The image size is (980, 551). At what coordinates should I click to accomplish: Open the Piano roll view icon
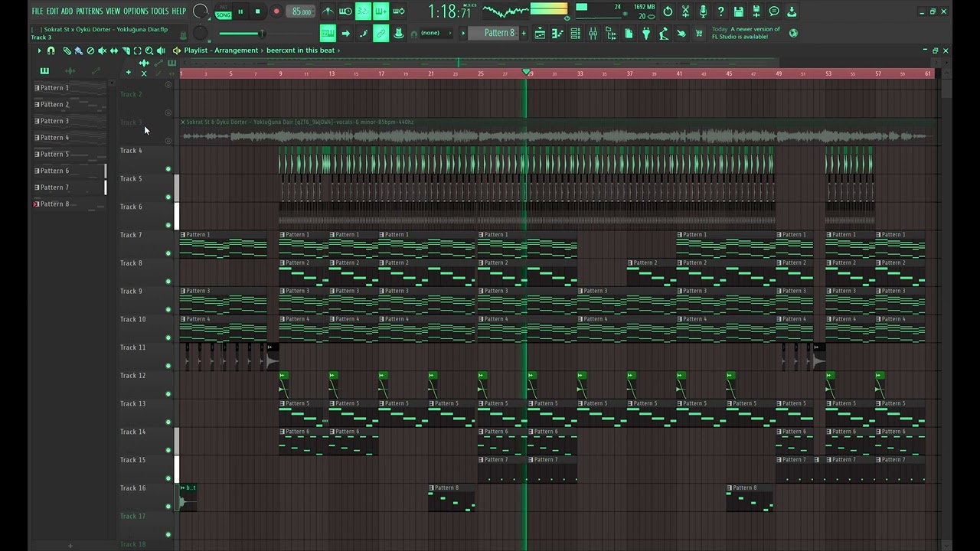tap(558, 33)
